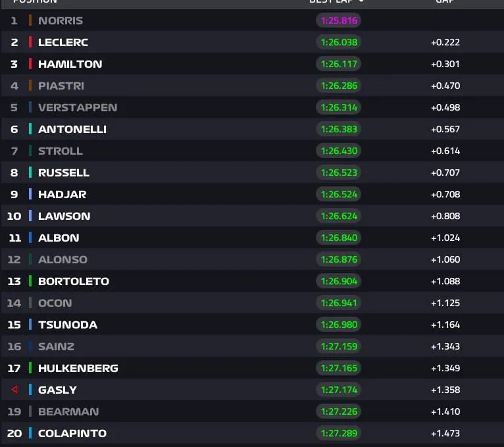Click the BEST LAP column sort indicator
The width and height of the screenshot is (504, 447).
click(361, 1)
